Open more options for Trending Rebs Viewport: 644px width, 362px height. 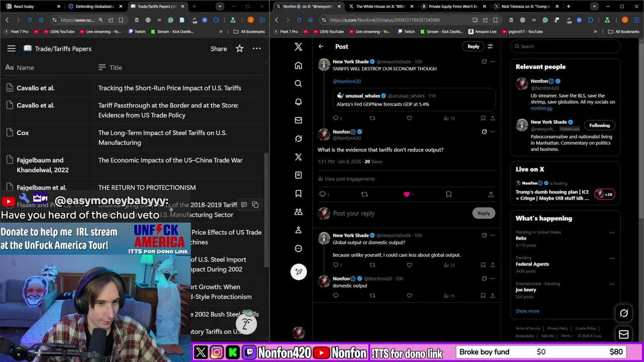pos(612,233)
